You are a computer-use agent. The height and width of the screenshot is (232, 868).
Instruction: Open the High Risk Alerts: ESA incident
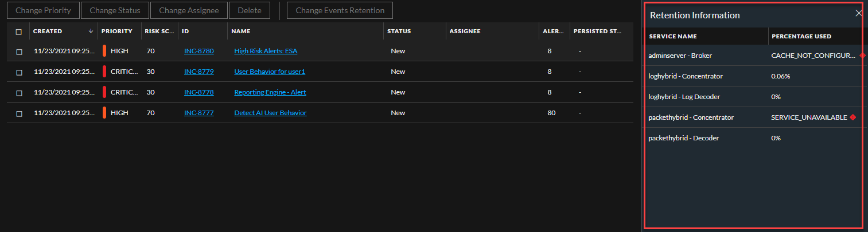(x=266, y=51)
